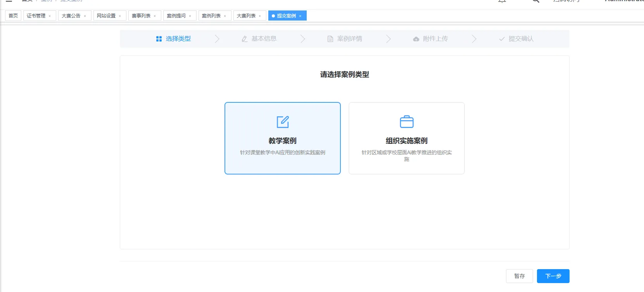The image size is (644, 292).
Task: Click the cloud upload icon for 附件上传
Action: [x=416, y=39]
